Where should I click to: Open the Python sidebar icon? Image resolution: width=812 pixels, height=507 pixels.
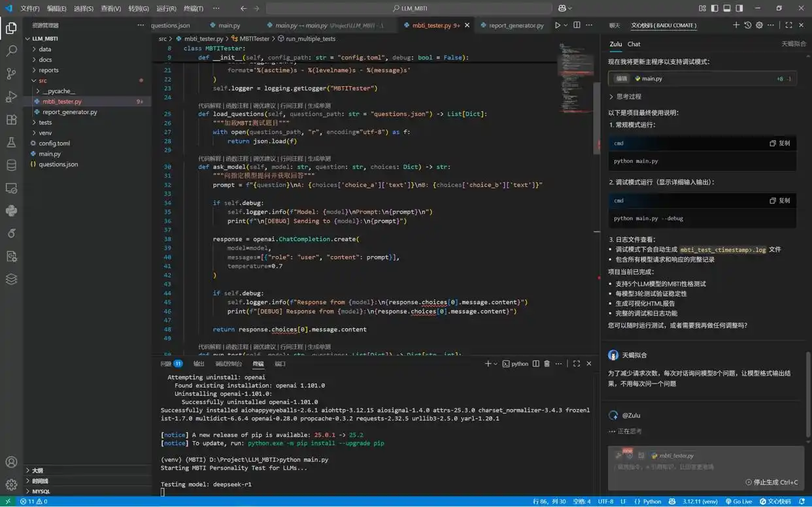point(11,210)
